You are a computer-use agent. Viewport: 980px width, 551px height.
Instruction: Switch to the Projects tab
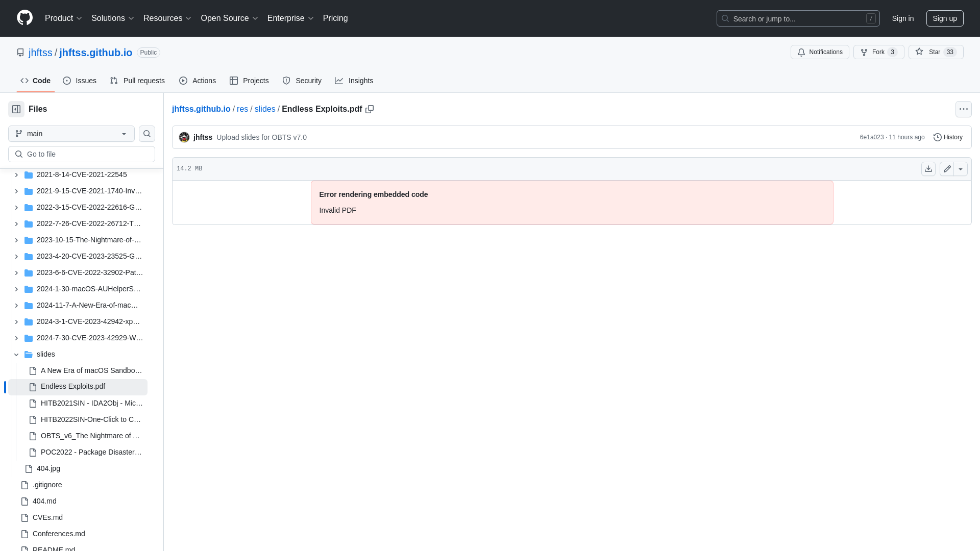pyautogui.click(x=249, y=81)
